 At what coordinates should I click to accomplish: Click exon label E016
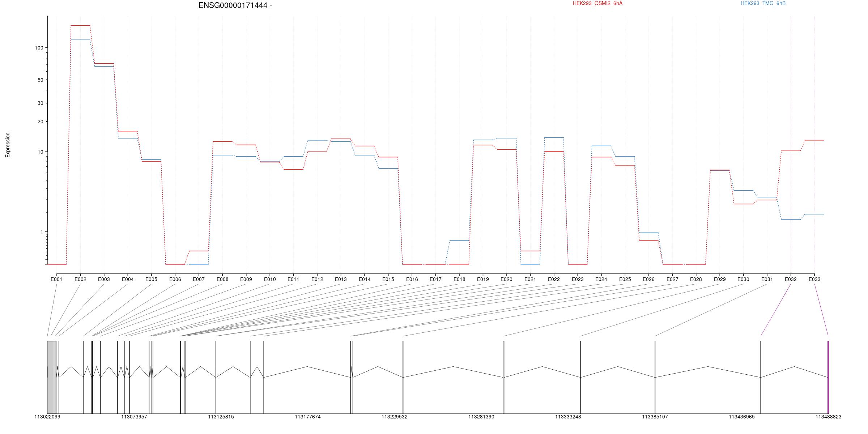click(x=412, y=279)
